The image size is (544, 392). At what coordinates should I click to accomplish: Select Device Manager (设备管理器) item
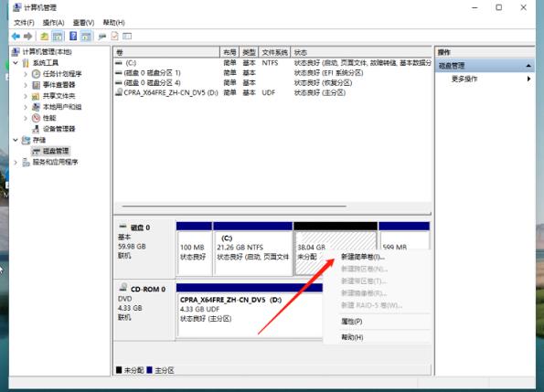tap(59, 129)
